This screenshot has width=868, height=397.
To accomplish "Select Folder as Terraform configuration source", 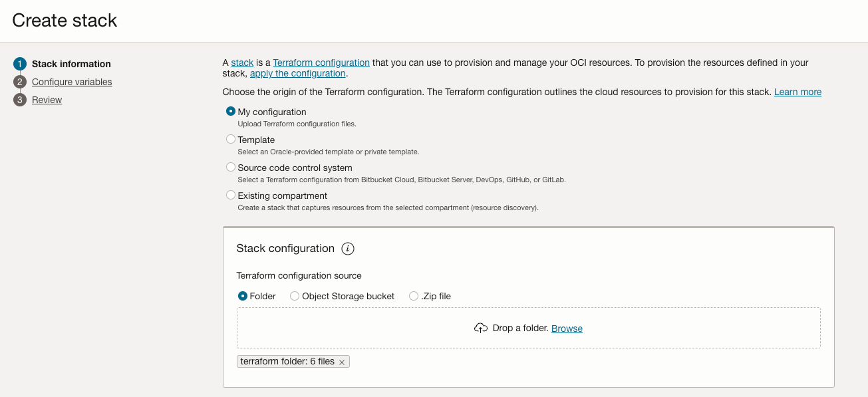I will click(243, 296).
